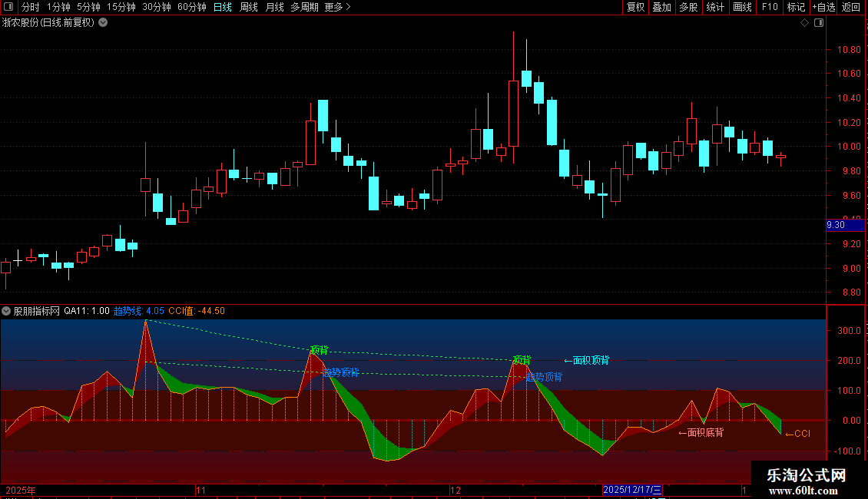868x499 pixels.
Task: Open F10 company info
Action: (770, 7)
